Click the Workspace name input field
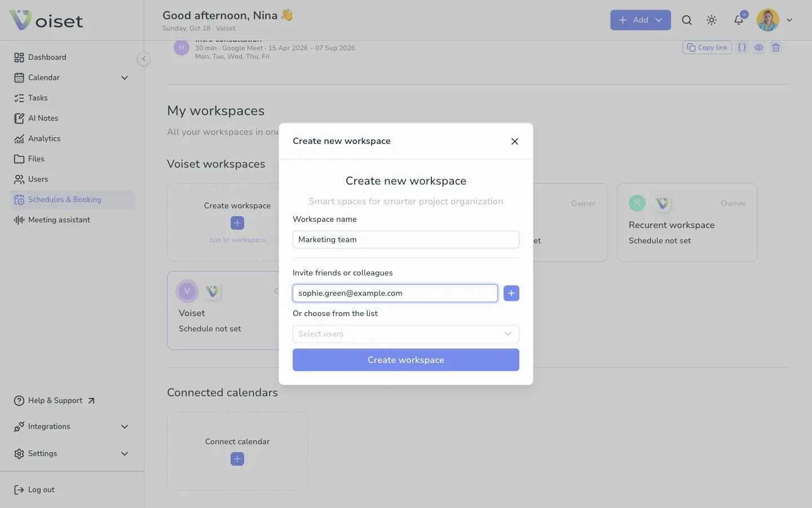 tap(406, 239)
